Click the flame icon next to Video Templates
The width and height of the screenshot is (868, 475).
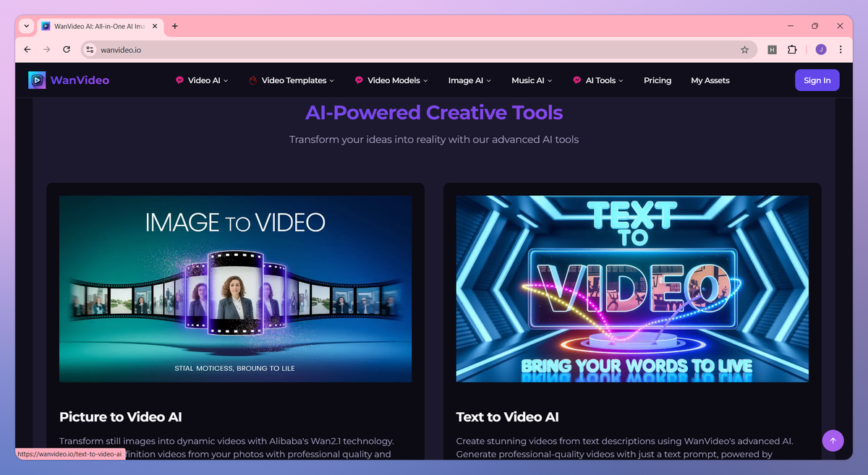252,80
